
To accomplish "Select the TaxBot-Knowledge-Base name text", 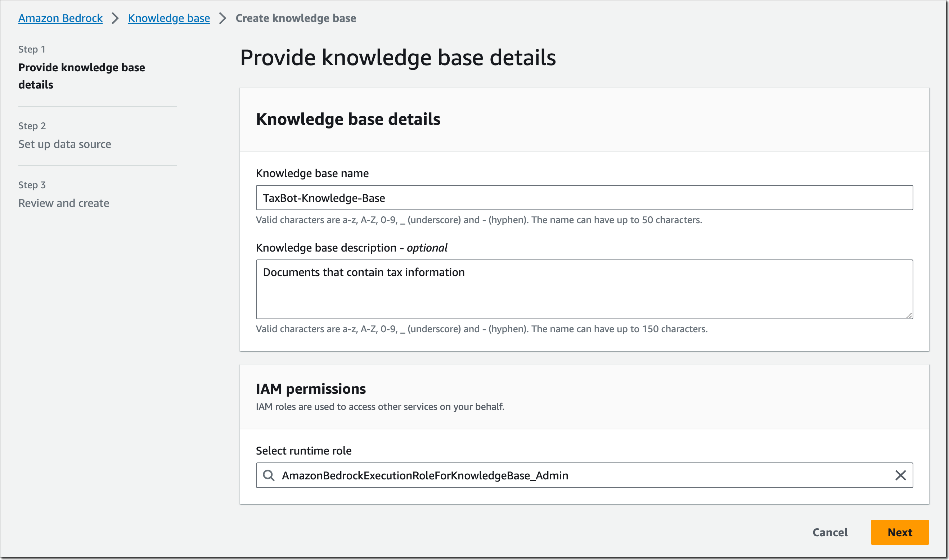I will (x=324, y=198).
